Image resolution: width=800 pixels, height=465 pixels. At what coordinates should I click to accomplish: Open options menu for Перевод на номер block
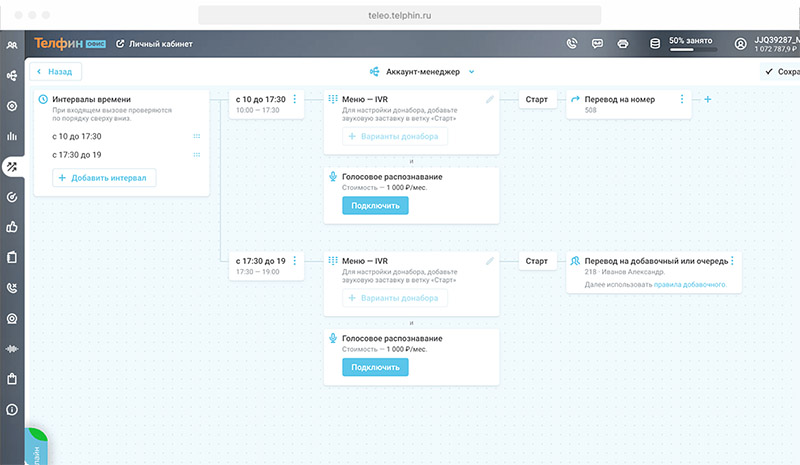682,100
